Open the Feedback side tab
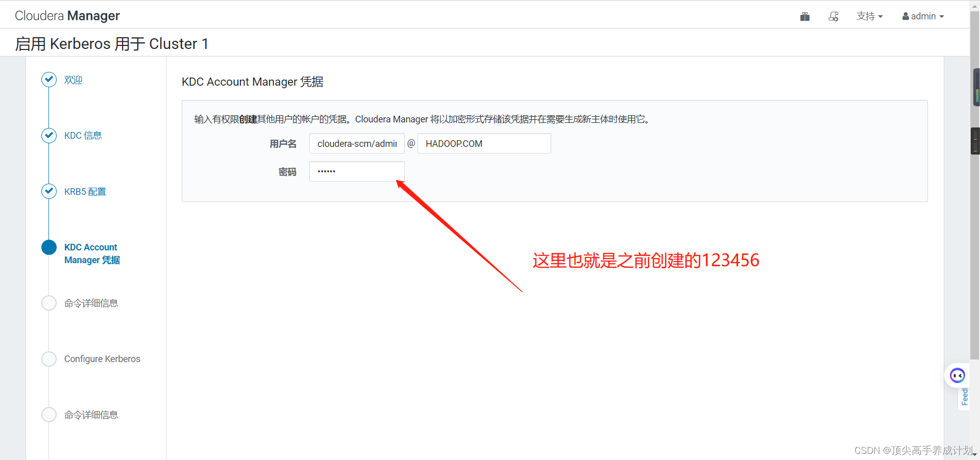The height and width of the screenshot is (460, 980). [x=964, y=398]
